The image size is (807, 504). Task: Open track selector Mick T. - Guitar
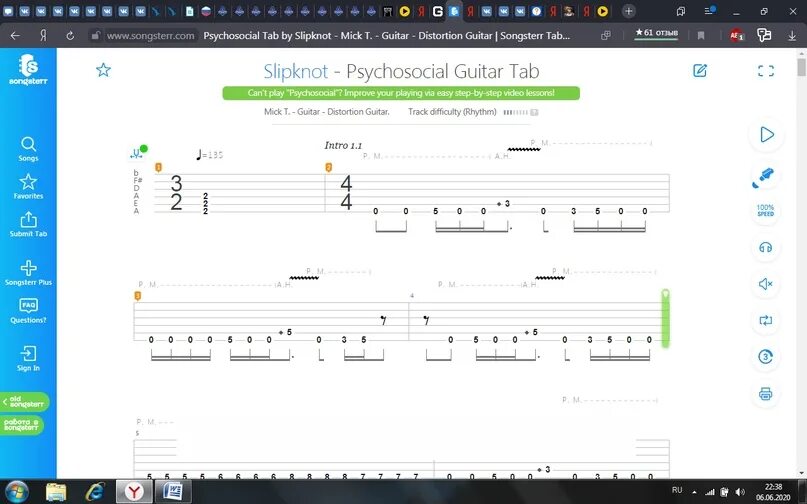click(326, 112)
